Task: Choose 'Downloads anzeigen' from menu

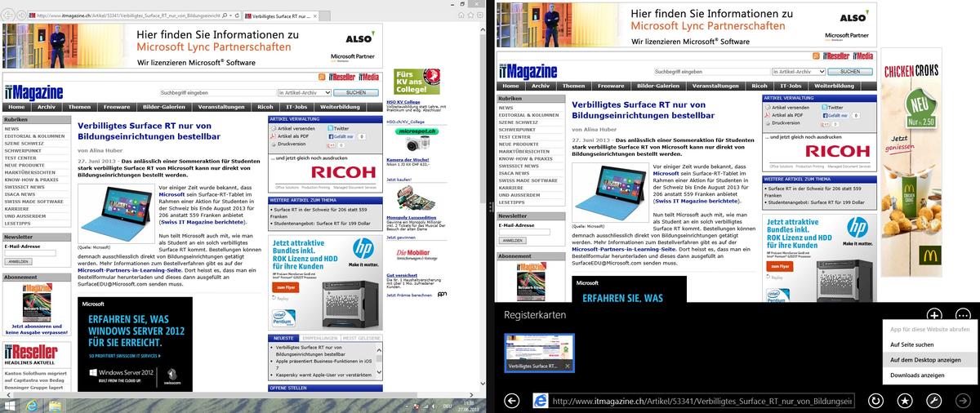Action: pyautogui.click(x=929, y=375)
